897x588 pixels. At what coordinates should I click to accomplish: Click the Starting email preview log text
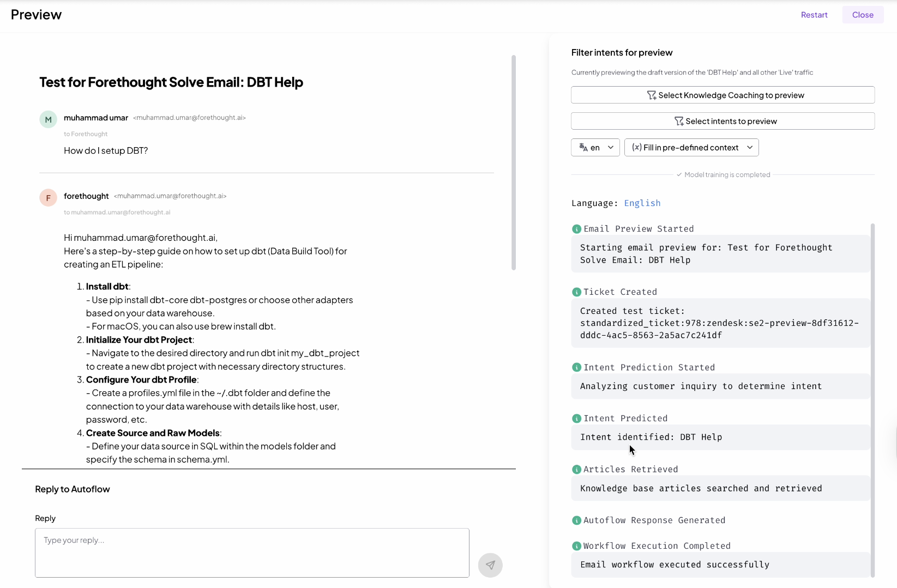pyautogui.click(x=706, y=254)
